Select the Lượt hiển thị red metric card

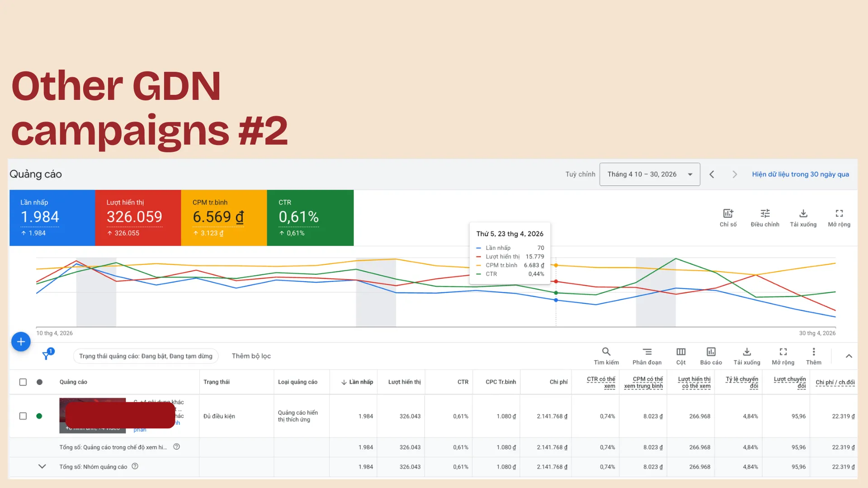pos(138,218)
